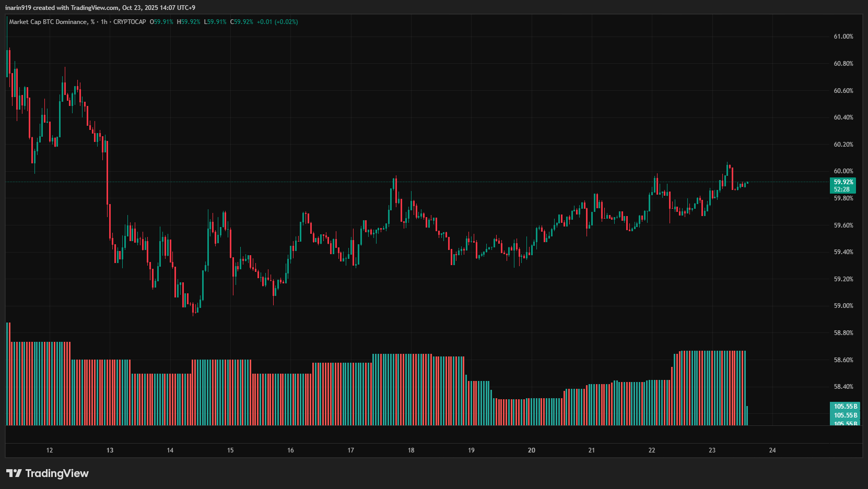Click the 1h interval in the legend
The width and height of the screenshot is (868, 489).
coord(104,22)
